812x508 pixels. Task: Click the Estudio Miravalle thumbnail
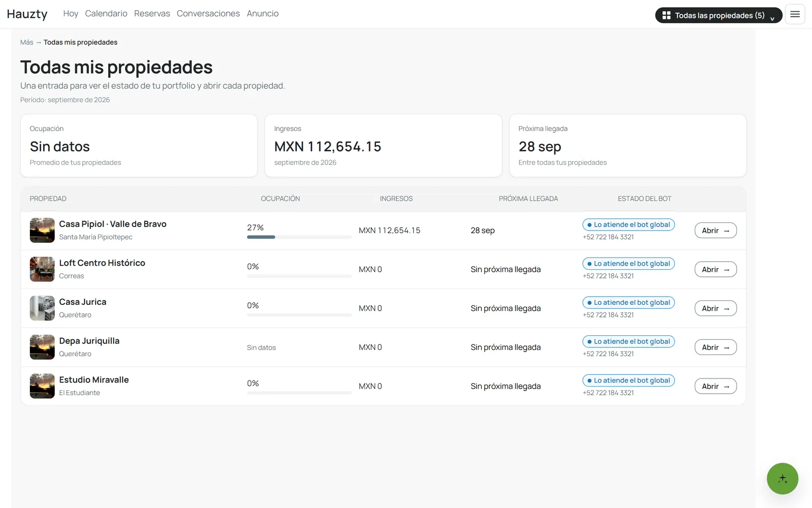point(42,386)
